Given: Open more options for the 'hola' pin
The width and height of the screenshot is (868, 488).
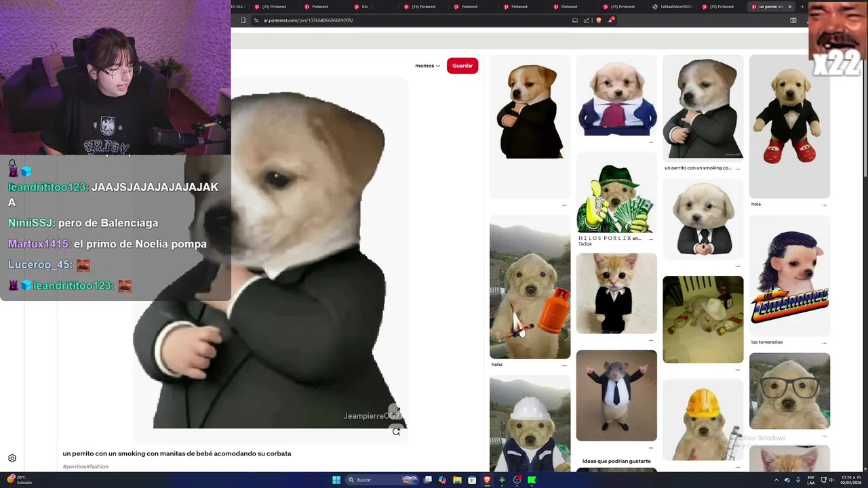Looking at the screenshot, I should [x=824, y=205].
